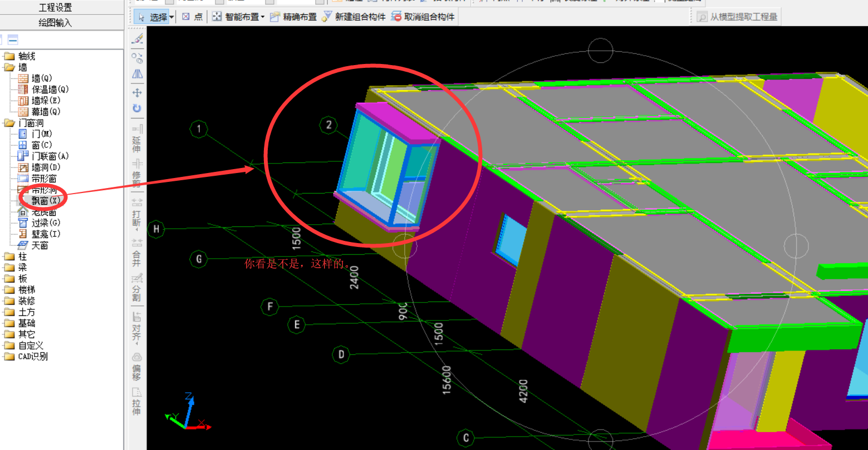The width and height of the screenshot is (868, 450).
Task: Click the 修剪 trim tool
Action: (137, 174)
